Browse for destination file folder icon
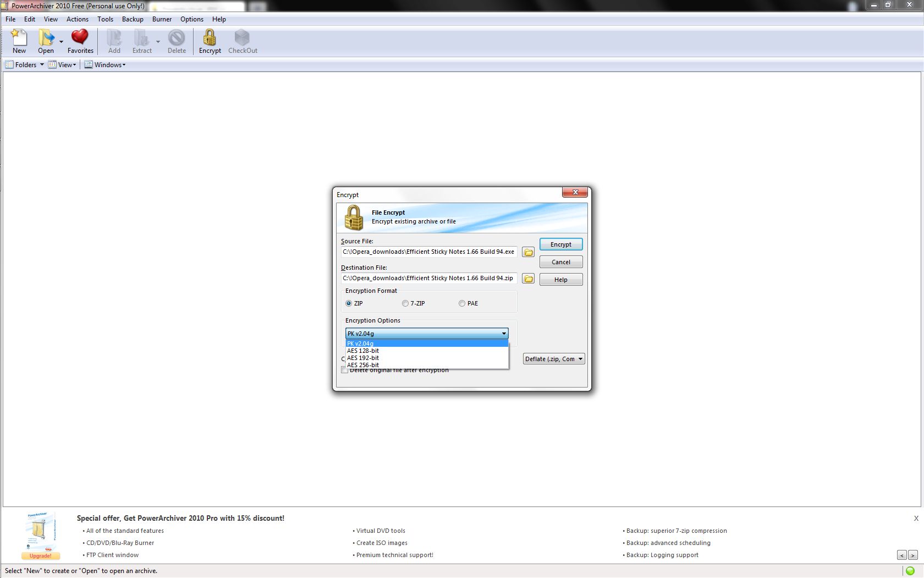This screenshot has height=578, width=924. point(528,279)
